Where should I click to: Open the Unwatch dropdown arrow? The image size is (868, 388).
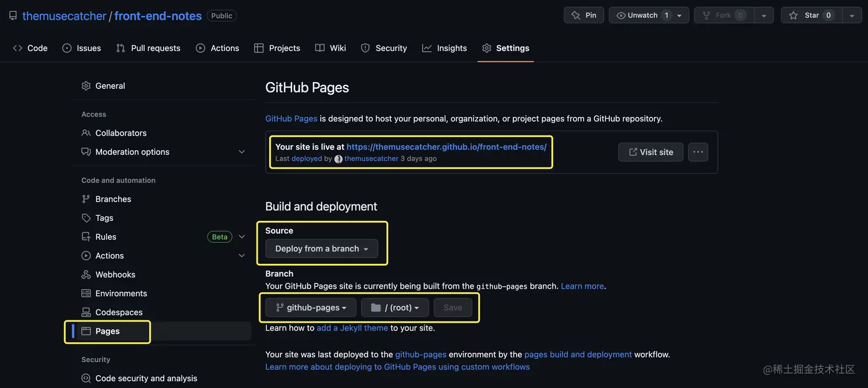click(x=680, y=15)
